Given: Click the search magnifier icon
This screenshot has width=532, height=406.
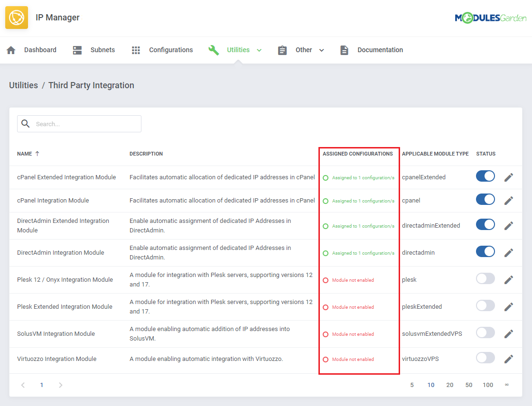Looking at the screenshot, I should [x=26, y=123].
